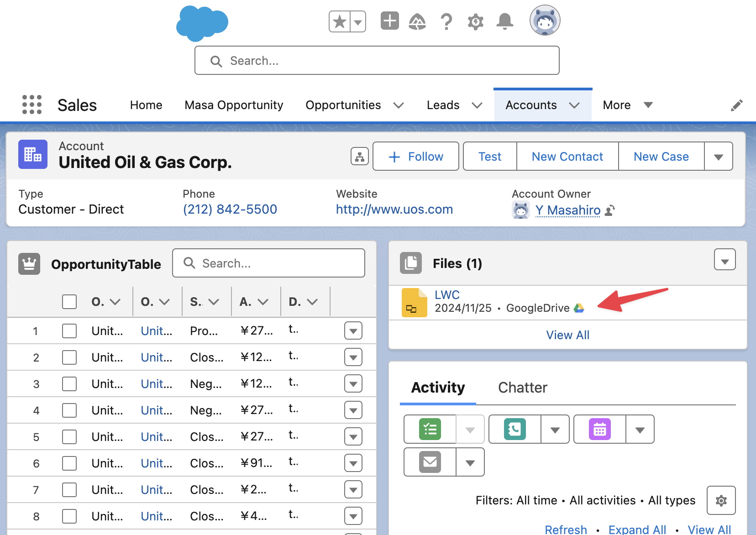
Task: Open the website http://www.uos.com
Action: (x=394, y=209)
